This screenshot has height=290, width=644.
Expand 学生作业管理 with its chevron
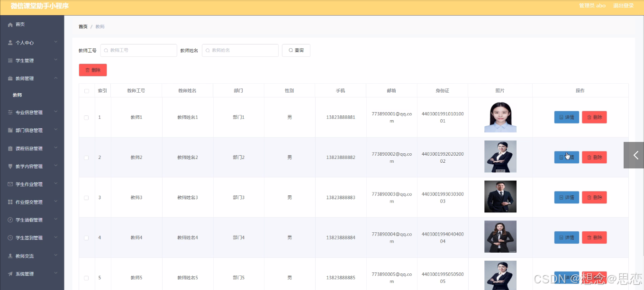[55, 184]
